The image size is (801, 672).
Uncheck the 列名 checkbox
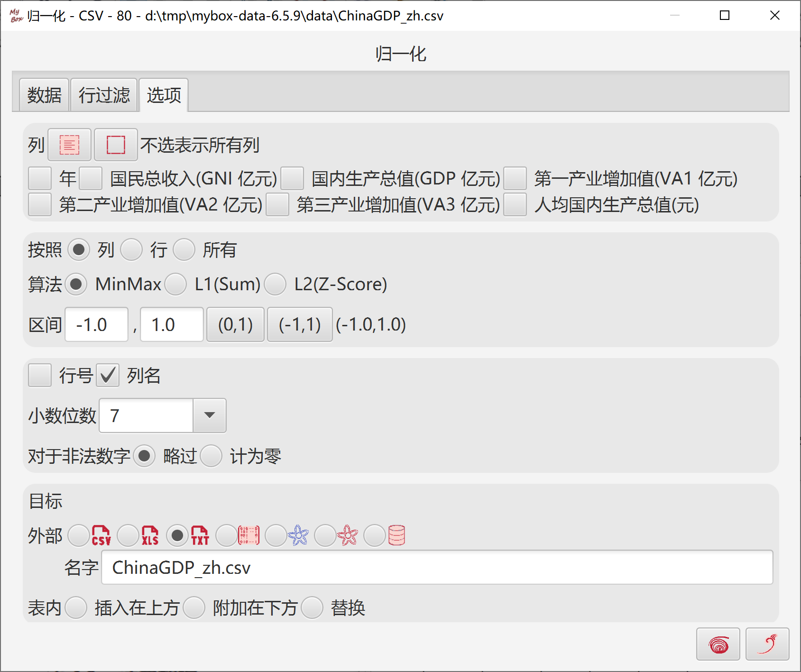[108, 376]
